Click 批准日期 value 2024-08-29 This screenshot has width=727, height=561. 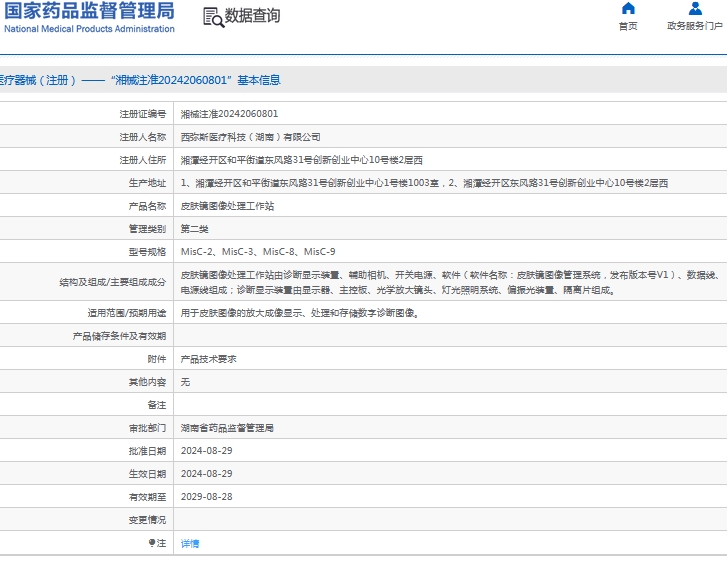pos(206,451)
